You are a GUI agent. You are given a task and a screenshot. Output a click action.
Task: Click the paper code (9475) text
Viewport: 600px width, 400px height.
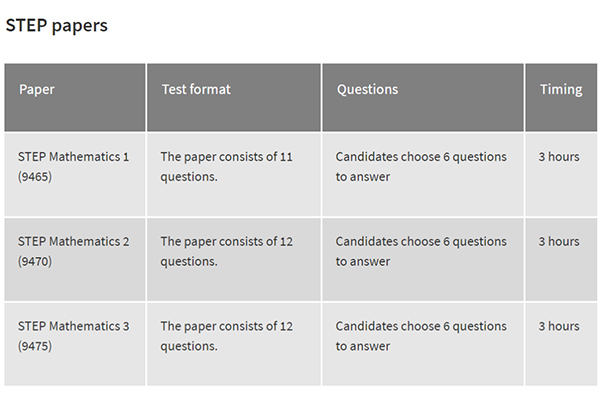point(35,346)
